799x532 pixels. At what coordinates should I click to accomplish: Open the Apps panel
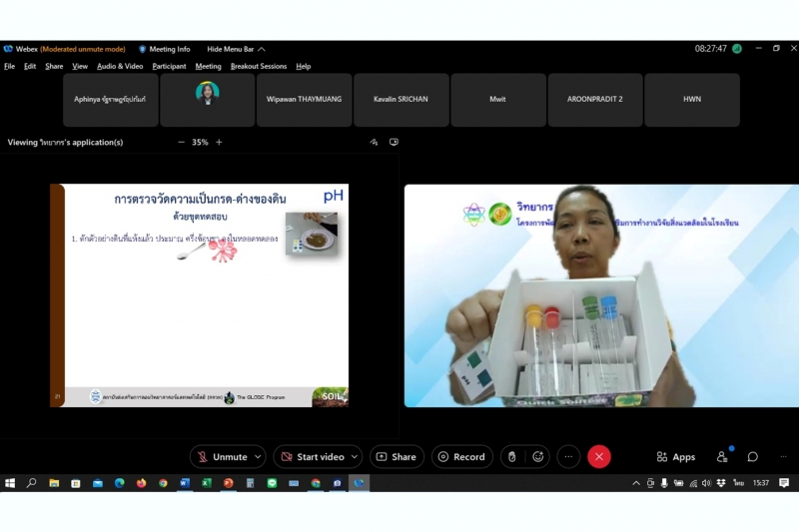click(676, 457)
